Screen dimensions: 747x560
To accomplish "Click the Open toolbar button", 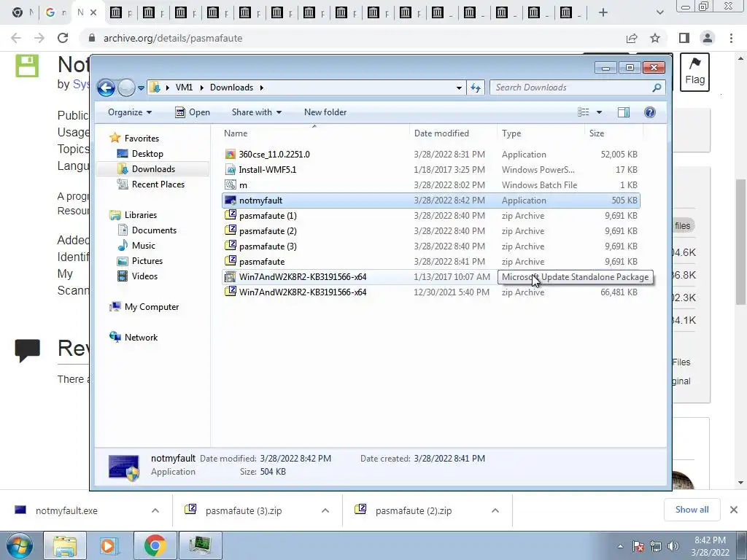I will (x=193, y=112).
